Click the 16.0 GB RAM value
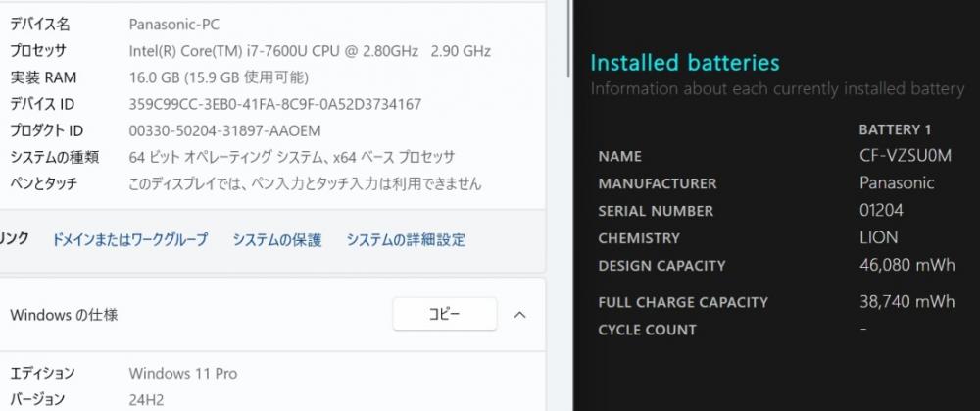980x411 pixels. pos(219,77)
